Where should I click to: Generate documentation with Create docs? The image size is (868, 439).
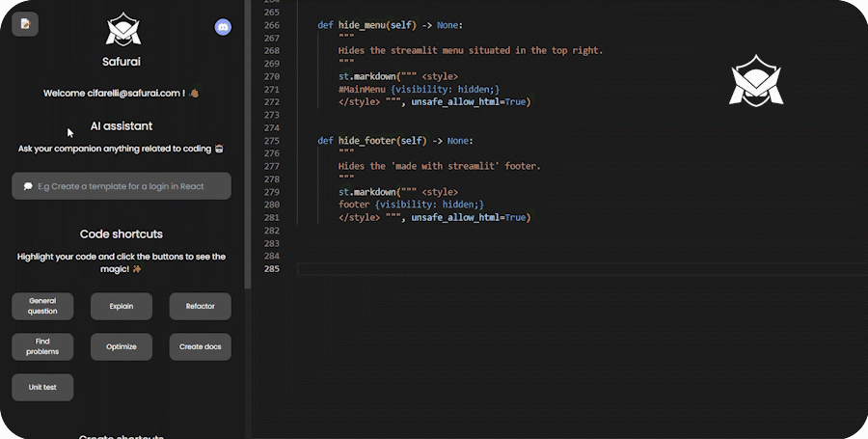coord(200,346)
